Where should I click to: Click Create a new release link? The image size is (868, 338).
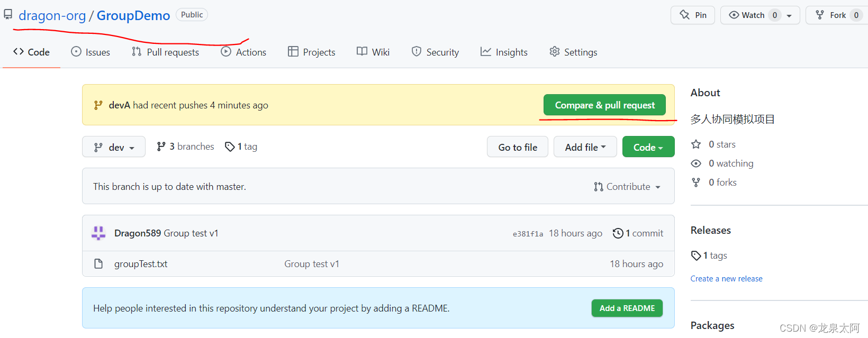coord(726,279)
